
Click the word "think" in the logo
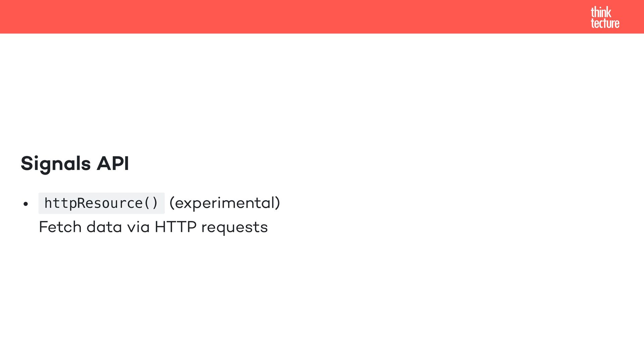(x=601, y=12)
